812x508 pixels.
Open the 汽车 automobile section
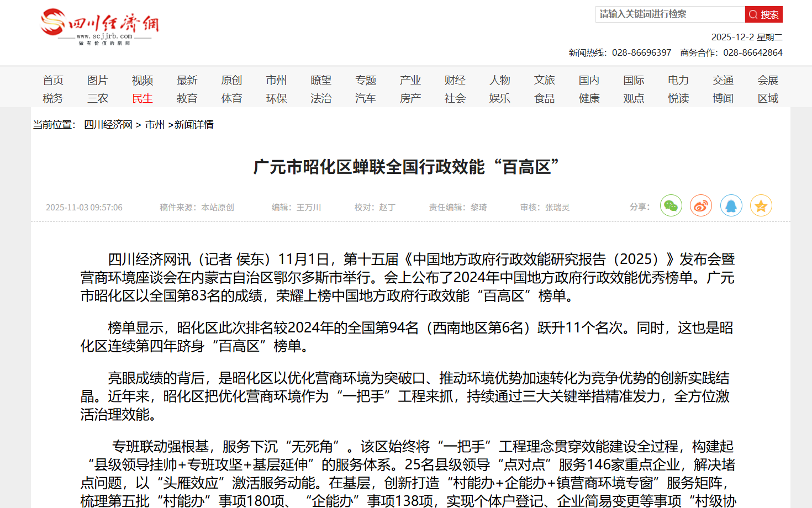pos(366,99)
